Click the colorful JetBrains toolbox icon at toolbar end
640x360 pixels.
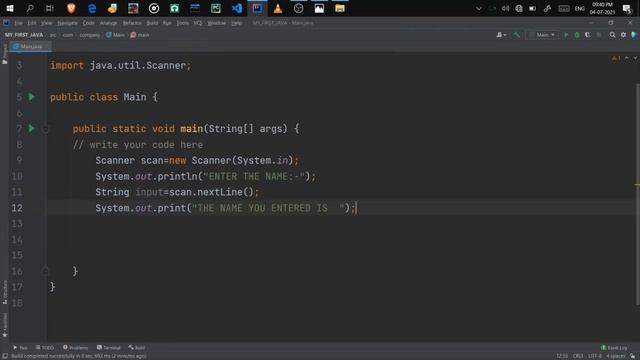pyautogui.click(x=634, y=35)
